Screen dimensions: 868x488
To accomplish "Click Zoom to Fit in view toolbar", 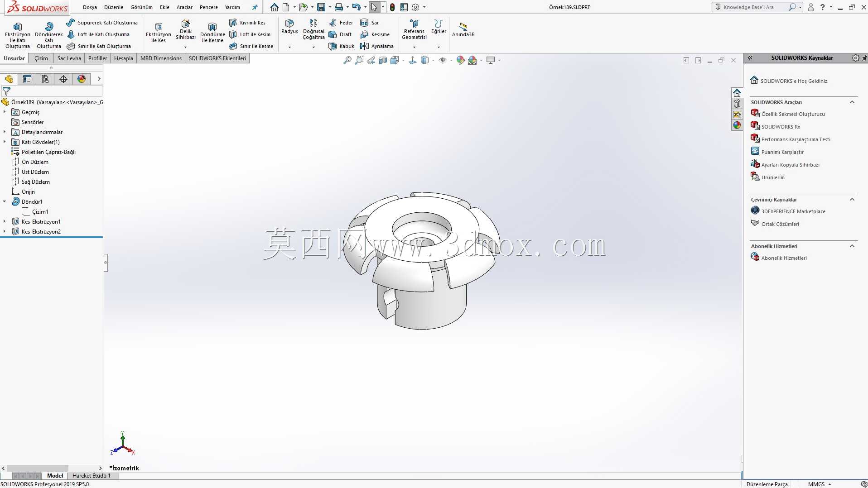I will [x=347, y=60].
